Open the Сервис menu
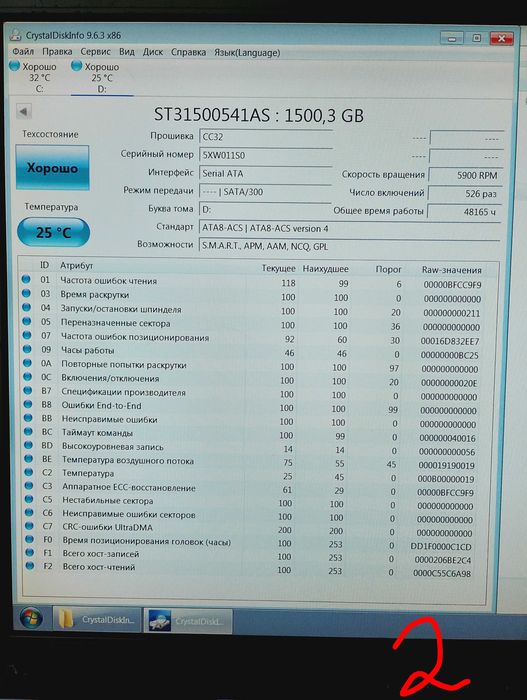The image size is (527, 700). [x=96, y=52]
